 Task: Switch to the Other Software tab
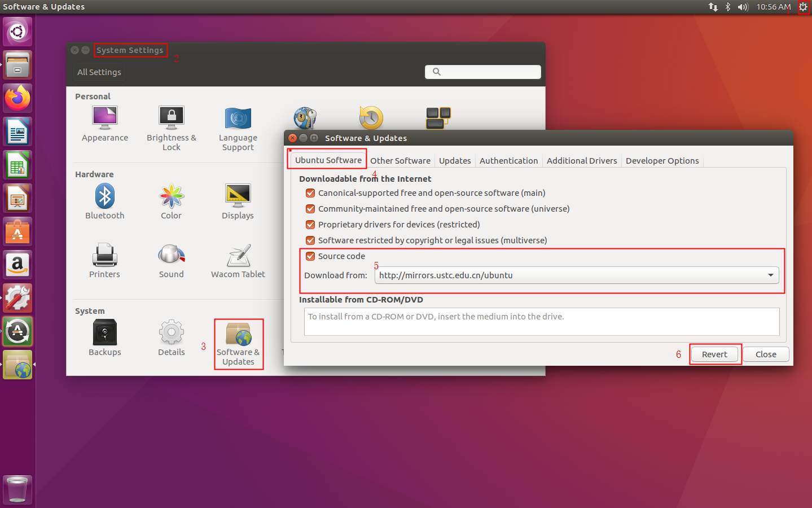pos(400,161)
